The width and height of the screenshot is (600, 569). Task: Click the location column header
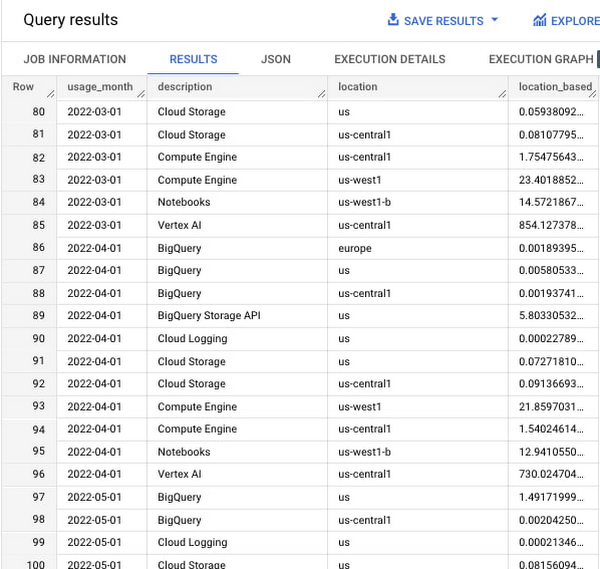point(358,87)
